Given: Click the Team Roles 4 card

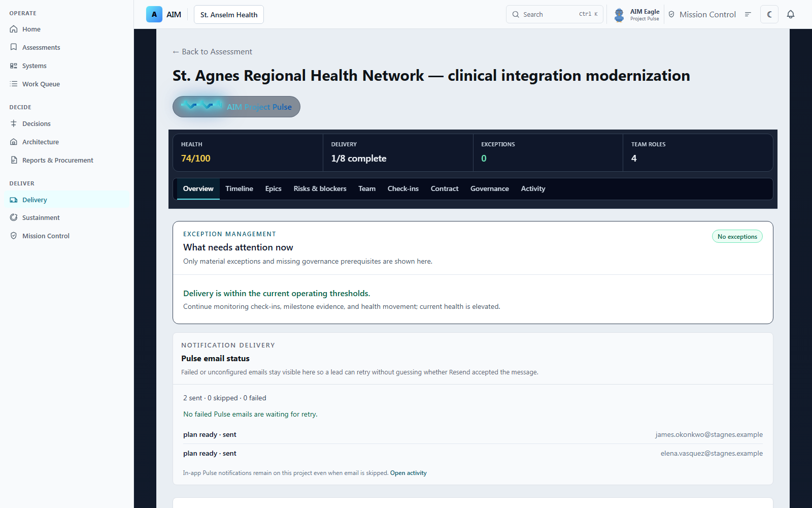Looking at the screenshot, I should point(698,152).
